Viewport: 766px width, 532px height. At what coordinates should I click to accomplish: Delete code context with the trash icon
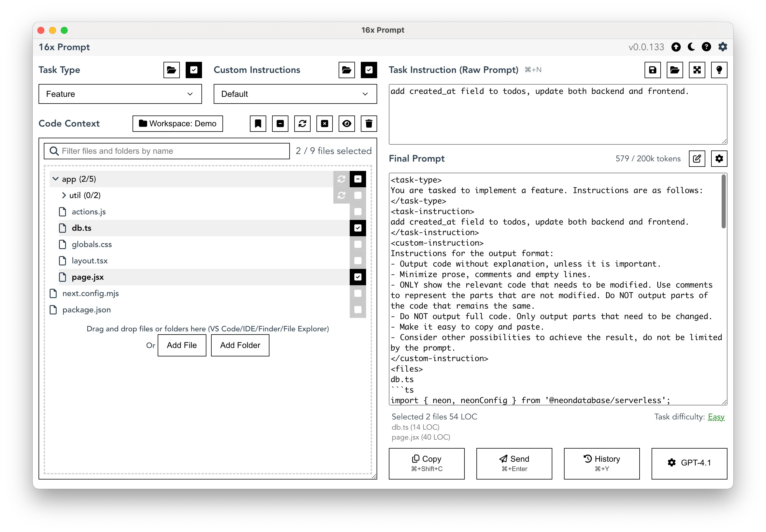pyautogui.click(x=369, y=124)
